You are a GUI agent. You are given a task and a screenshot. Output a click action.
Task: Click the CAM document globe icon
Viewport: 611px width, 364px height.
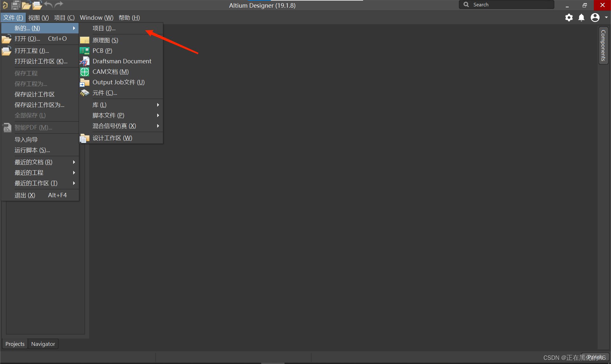point(85,72)
